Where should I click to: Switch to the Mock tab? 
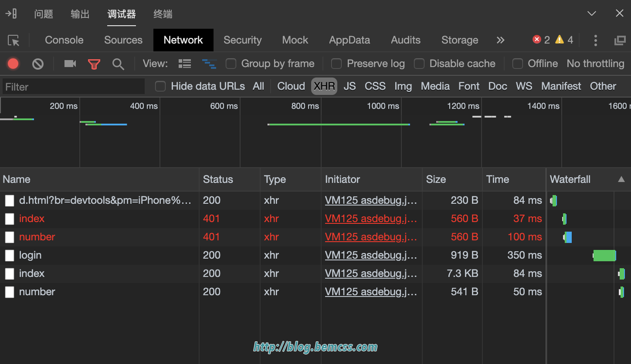295,40
